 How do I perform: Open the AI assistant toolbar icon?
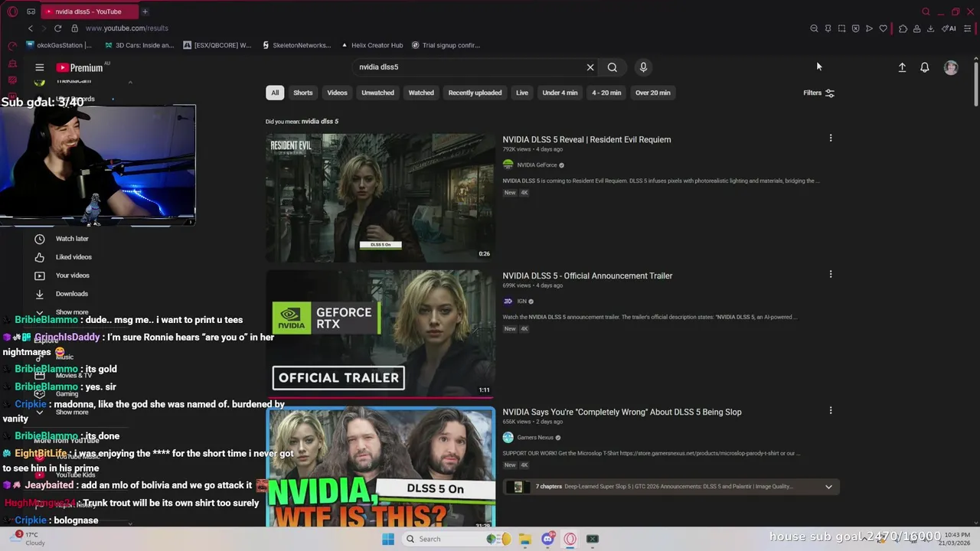click(949, 28)
